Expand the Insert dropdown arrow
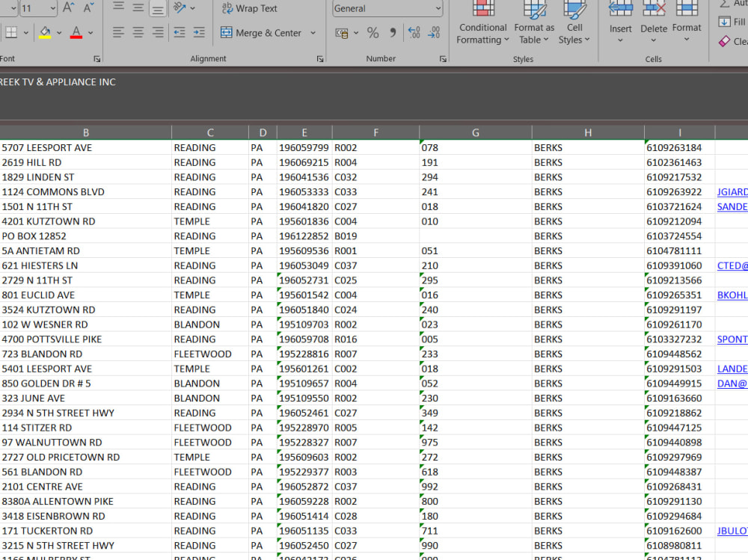This screenshot has height=560, width=748. coord(620,40)
